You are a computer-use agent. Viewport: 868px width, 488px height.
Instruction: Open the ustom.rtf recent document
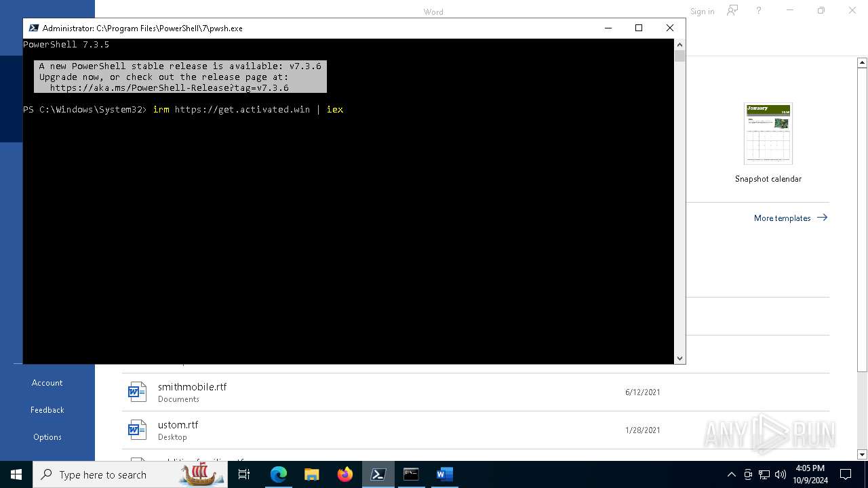[475, 430]
